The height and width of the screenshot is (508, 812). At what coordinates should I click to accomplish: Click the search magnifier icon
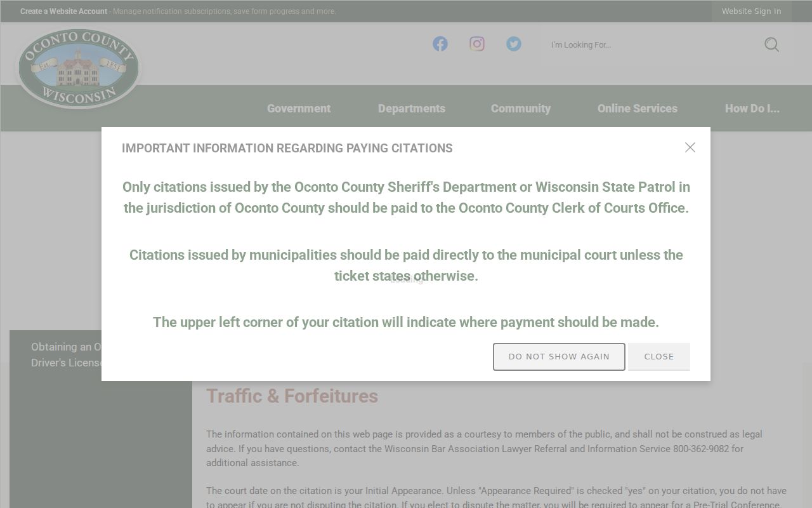[x=771, y=44]
